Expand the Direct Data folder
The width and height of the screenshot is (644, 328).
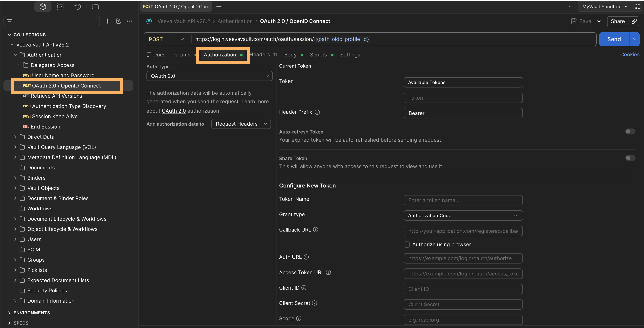15,137
